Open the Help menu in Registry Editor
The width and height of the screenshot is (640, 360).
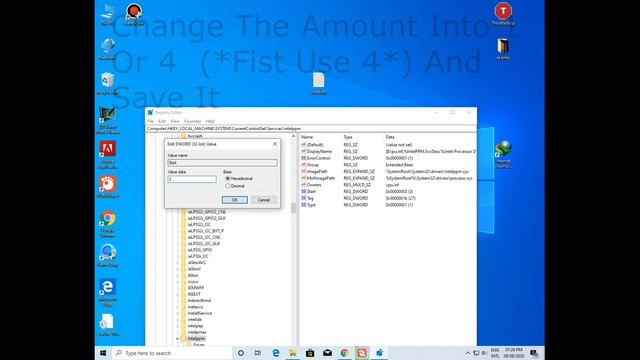point(210,121)
